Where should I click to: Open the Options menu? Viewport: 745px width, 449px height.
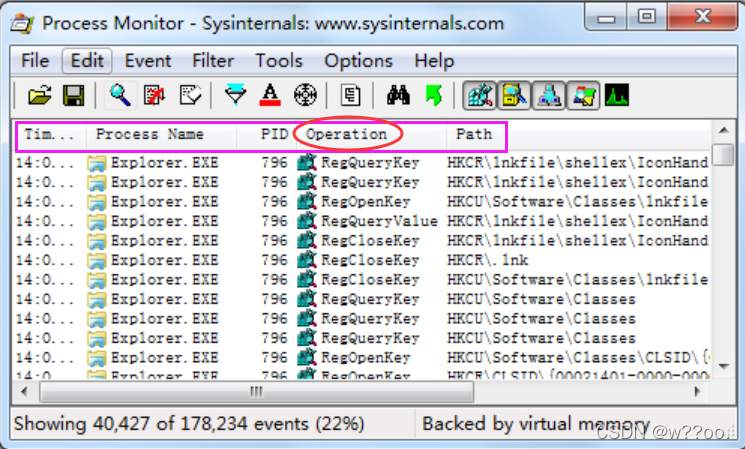pyautogui.click(x=358, y=61)
